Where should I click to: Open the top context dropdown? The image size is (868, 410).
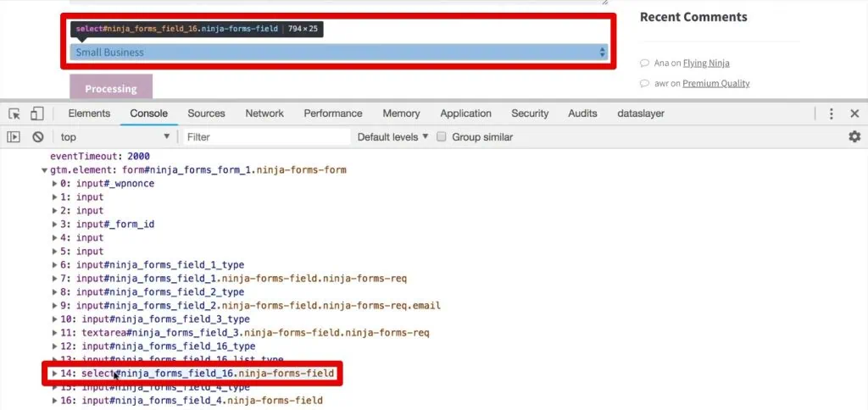(x=114, y=136)
